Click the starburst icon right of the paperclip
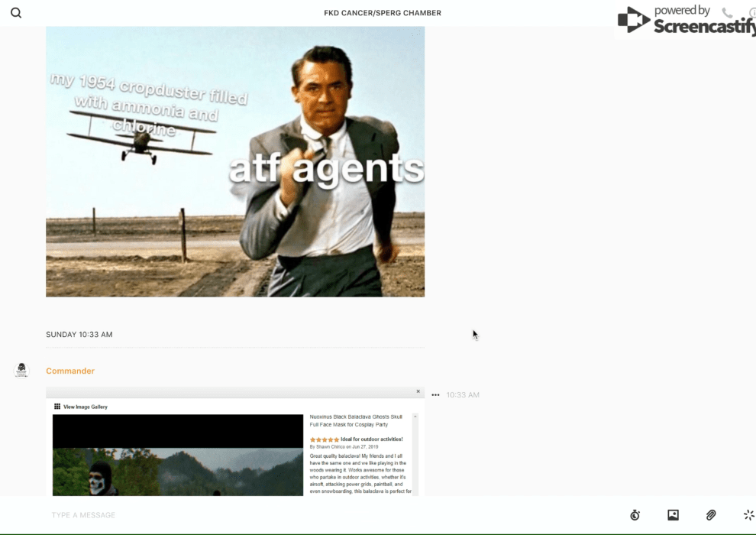This screenshot has height=535, width=756. click(x=748, y=515)
